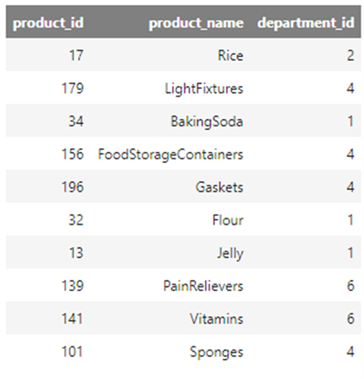The height and width of the screenshot is (379, 364).
Task: Select the PainRelievers cell
Action: (203, 286)
